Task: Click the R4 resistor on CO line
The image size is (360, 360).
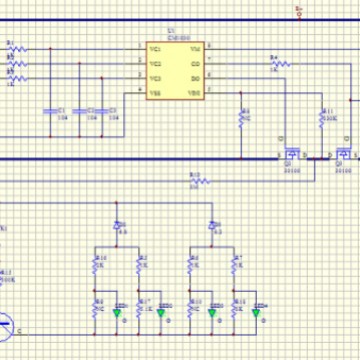Action: click(x=281, y=64)
